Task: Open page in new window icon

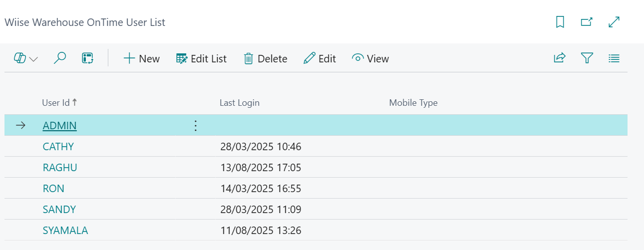Action: [587, 22]
